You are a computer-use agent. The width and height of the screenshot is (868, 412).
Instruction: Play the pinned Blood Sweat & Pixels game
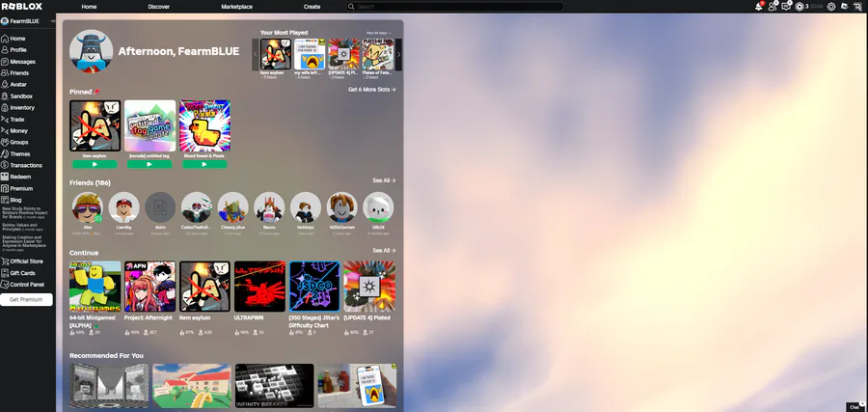[x=204, y=164]
